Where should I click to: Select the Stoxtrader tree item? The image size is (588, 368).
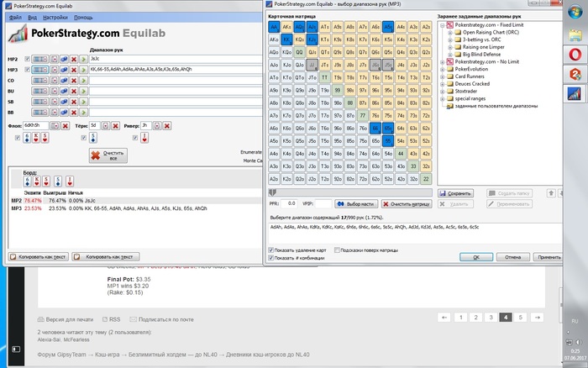(465, 91)
